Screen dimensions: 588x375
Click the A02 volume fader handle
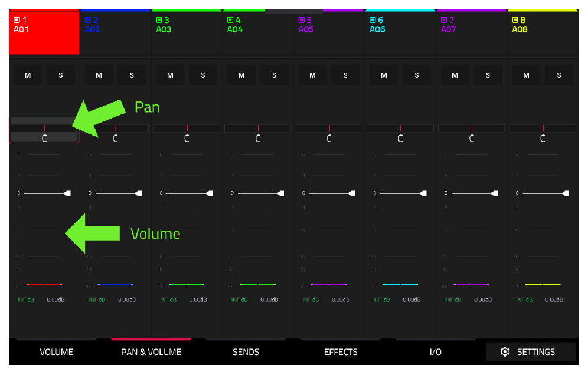coord(138,193)
